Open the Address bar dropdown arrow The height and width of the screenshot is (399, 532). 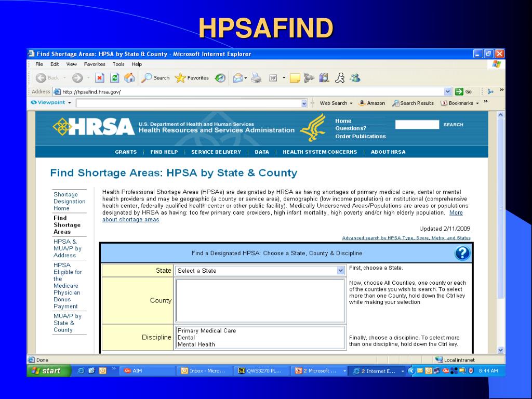pyautogui.click(x=447, y=91)
